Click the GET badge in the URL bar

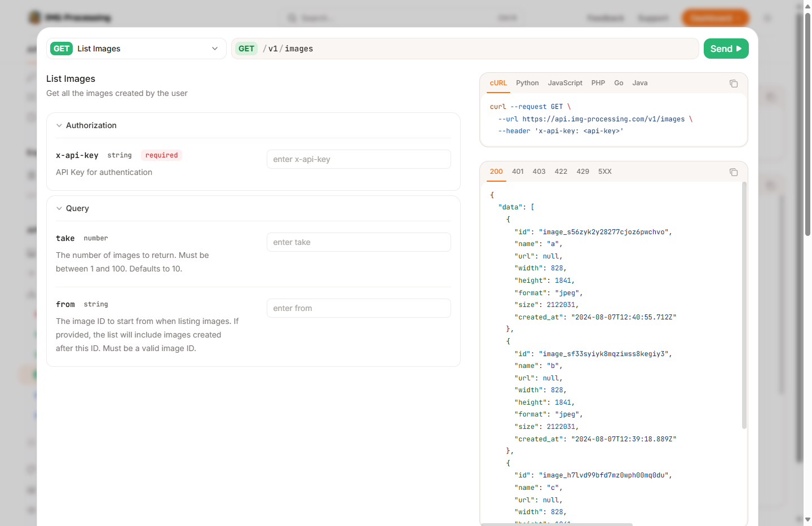click(246, 49)
